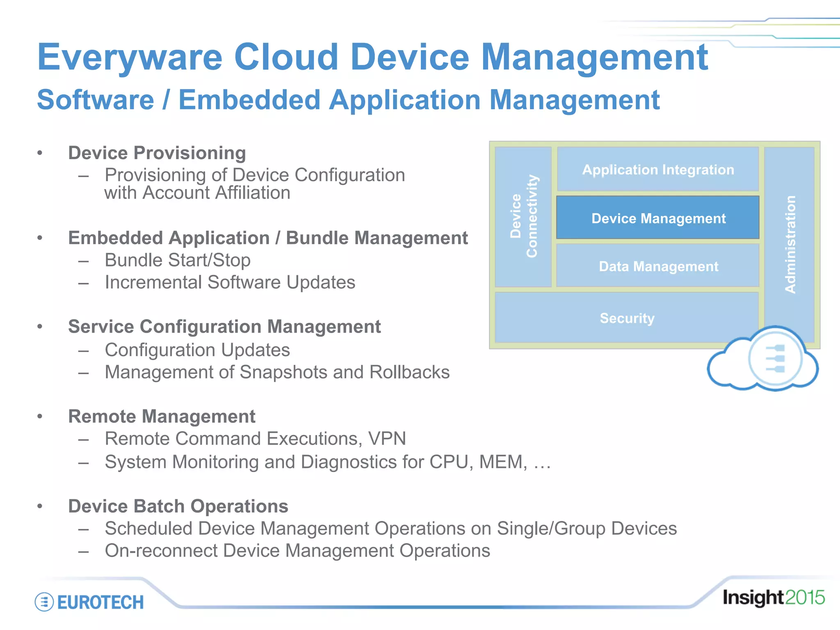Click the Incremental Software Updates item
Image resolution: width=840 pixels, height=630 pixels.
point(230,282)
